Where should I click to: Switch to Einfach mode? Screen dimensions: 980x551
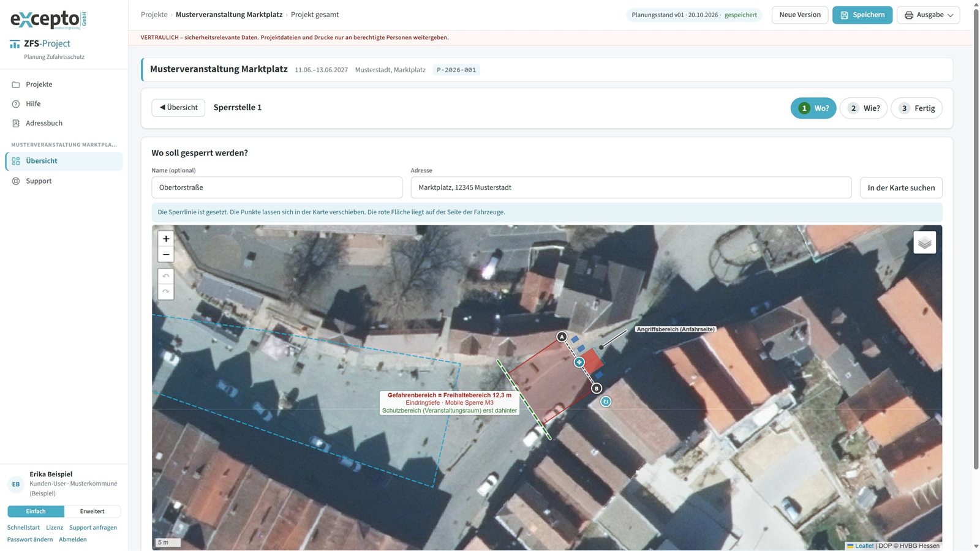click(36, 511)
